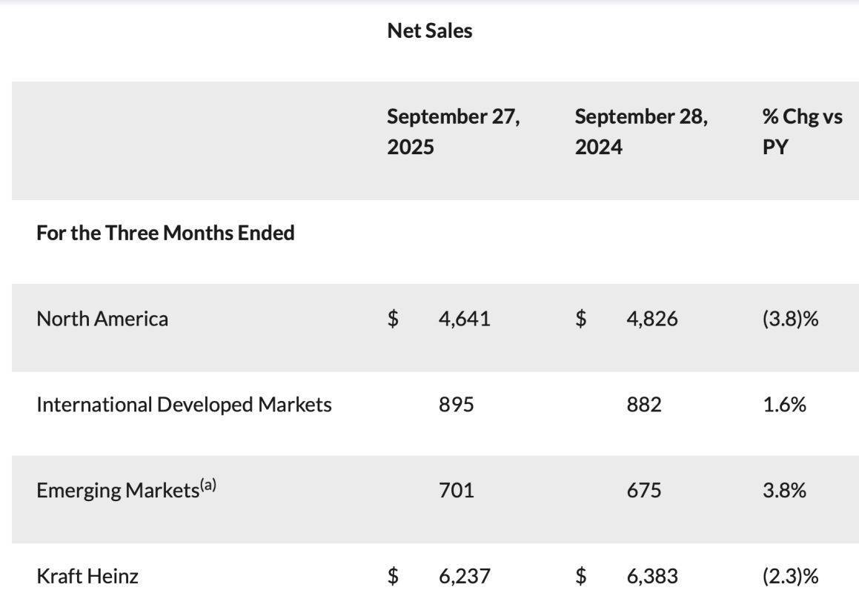The height and width of the screenshot is (616, 859).
Task: Click Kraft Heinz total 6,237
Action: (464, 576)
